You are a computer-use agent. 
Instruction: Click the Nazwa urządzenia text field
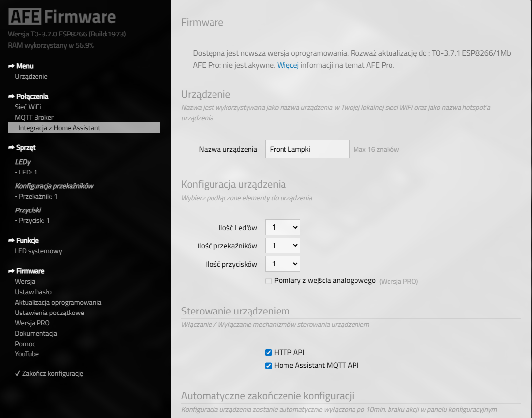307,149
